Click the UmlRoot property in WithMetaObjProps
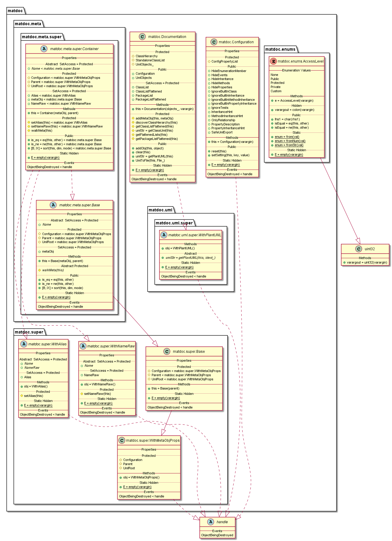 (129, 468)
